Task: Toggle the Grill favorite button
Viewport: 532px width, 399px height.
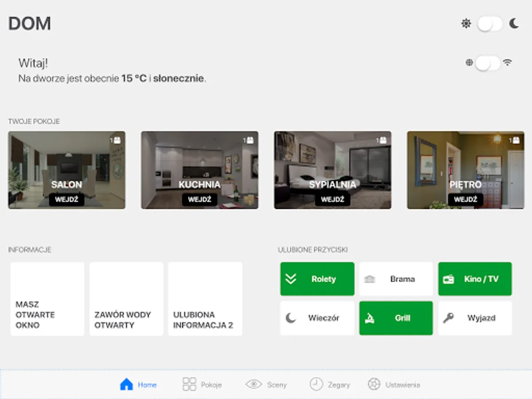Action: 396,318
